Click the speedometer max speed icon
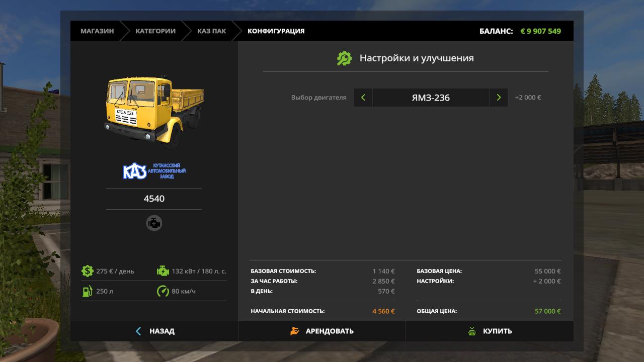644x362 pixels. [163, 291]
